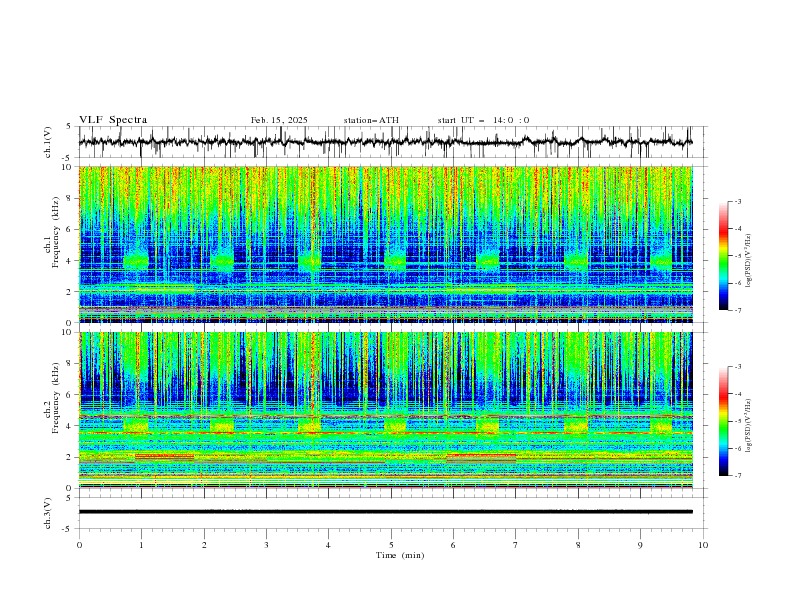Click time axis tick label "0"
Screen dimensions: 792x612
point(79,545)
